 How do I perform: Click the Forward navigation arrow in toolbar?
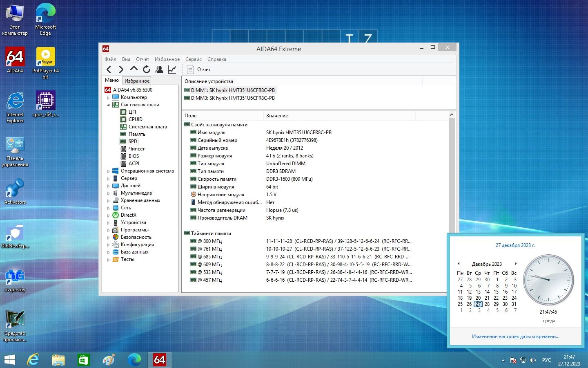121,70
